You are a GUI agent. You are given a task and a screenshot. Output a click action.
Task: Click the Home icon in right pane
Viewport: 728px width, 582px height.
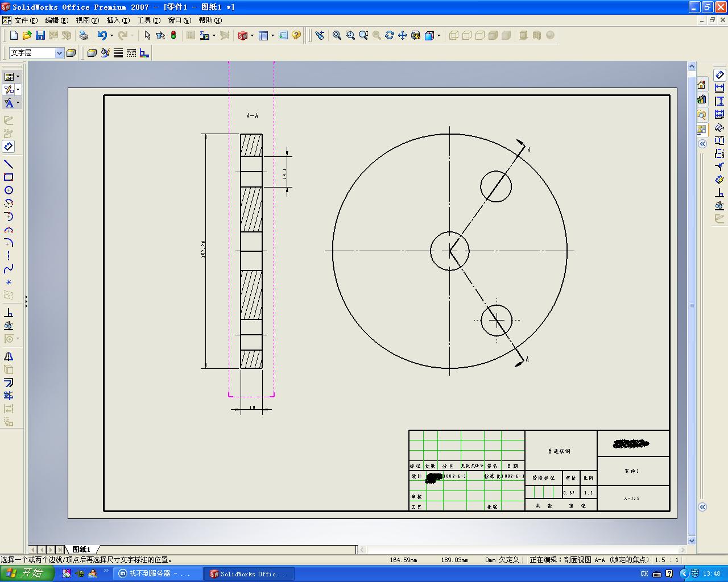[702, 85]
